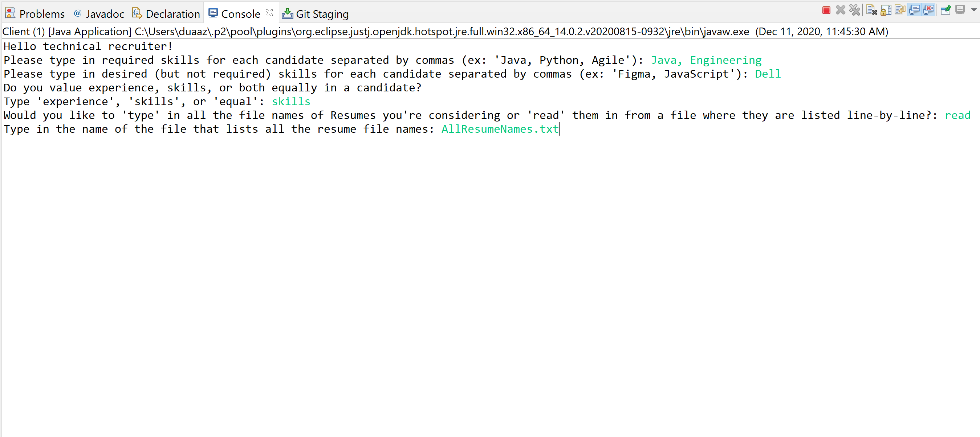Toggle Show Console on standard output change
This screenshot has width=980, height=437.
tap(914, 10)
